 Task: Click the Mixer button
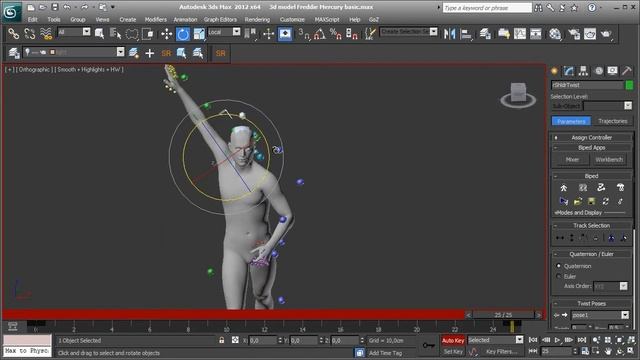click(572, 160)
